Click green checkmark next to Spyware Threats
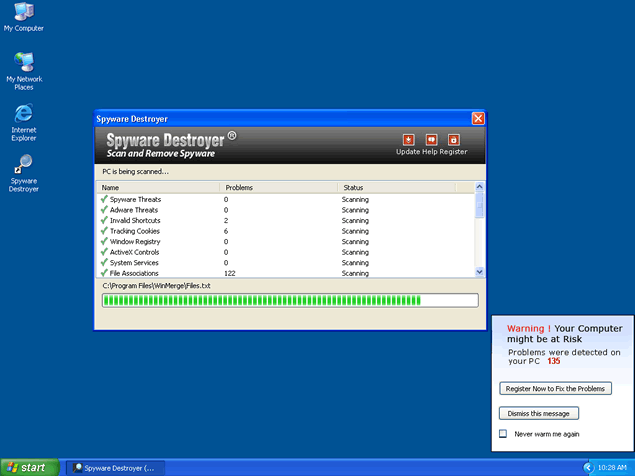The image size is (635, 476). (104, 199)
